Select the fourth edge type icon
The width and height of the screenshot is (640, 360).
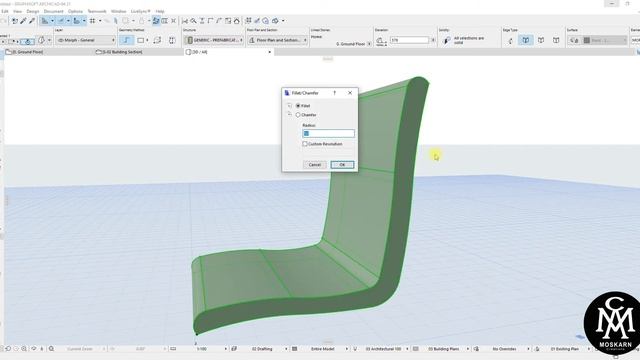pos(556,40)
